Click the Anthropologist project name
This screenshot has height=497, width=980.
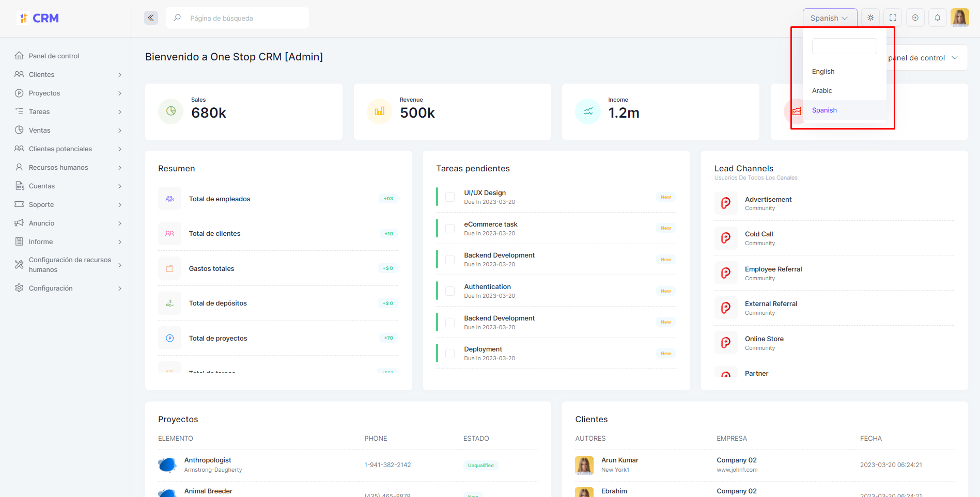point(208,460)
